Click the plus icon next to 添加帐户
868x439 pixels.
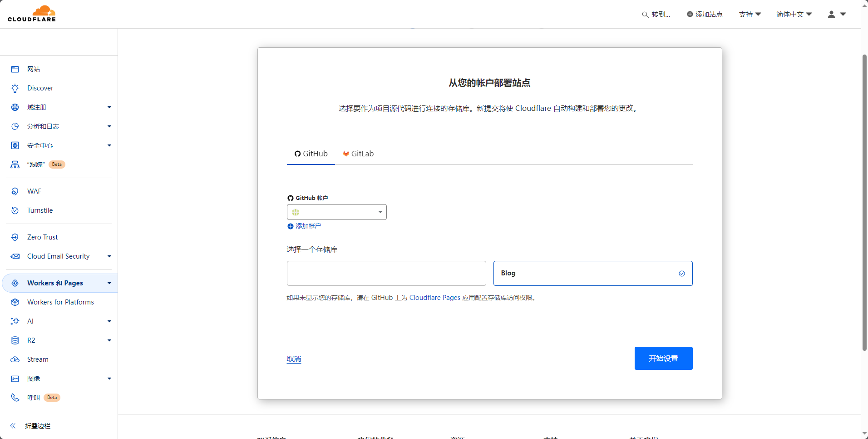tap(291, 226)
